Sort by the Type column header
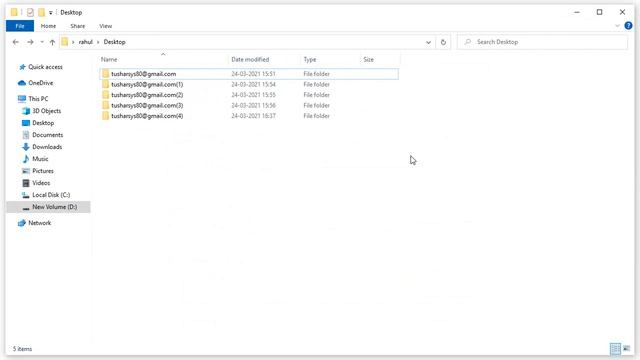This screenshot has height=360, width=640. (309, 60)
